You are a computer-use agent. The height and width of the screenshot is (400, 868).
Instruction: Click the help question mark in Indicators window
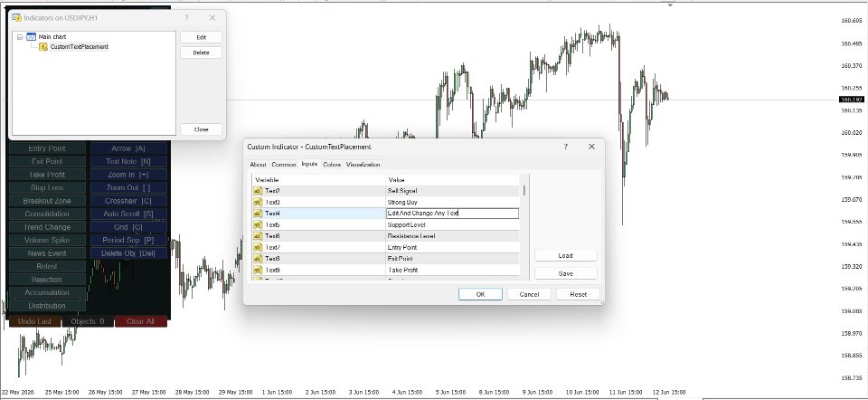pos(186,18)
